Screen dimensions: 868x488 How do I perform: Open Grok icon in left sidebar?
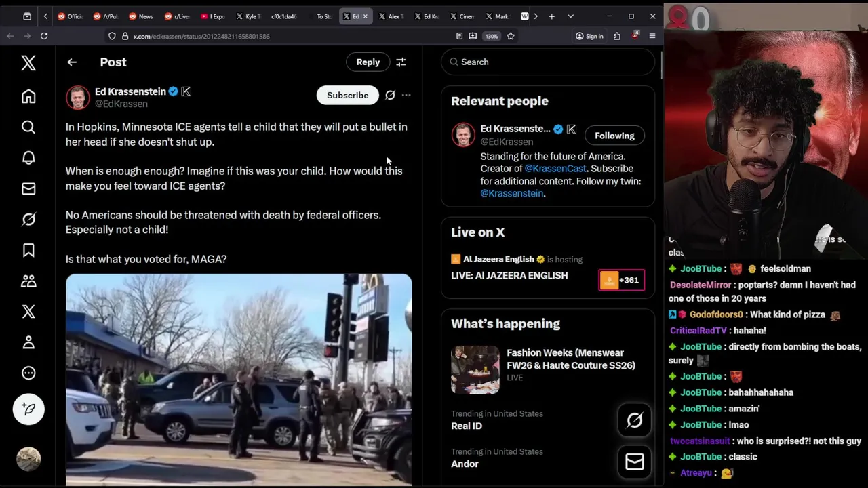(x=28, y=219)
